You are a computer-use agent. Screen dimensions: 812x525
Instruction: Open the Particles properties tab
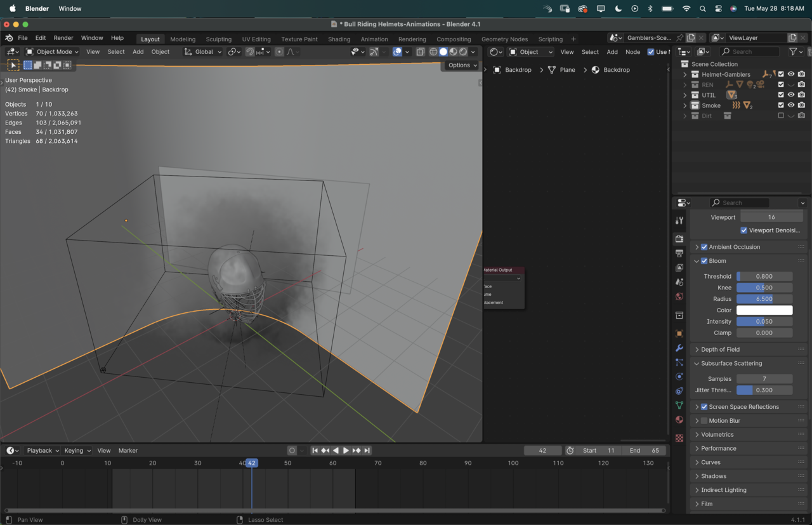679,362
